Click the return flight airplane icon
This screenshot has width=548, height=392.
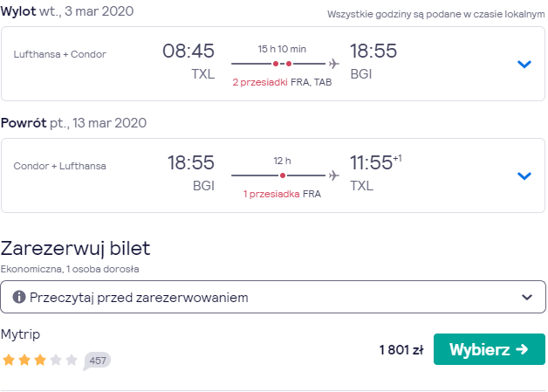333,175
